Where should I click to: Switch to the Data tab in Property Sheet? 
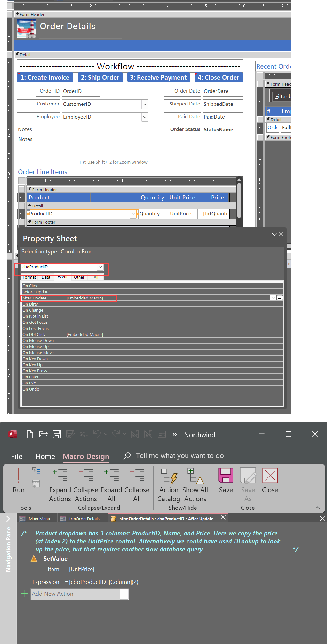46,277
